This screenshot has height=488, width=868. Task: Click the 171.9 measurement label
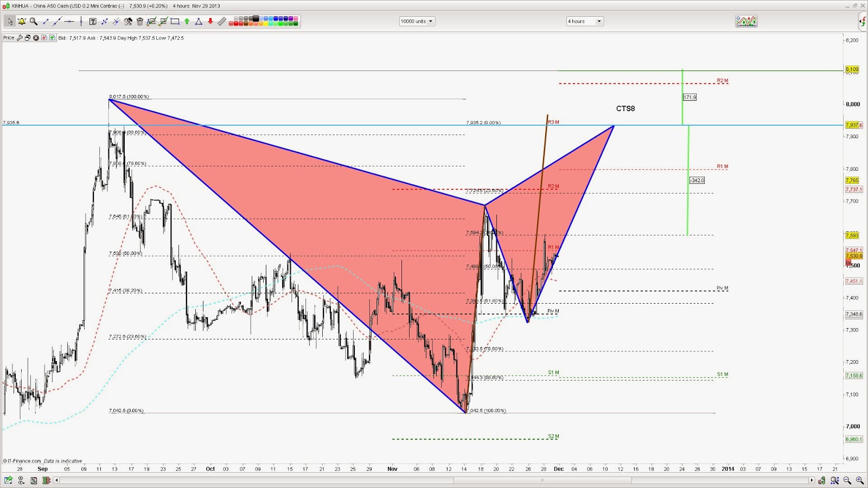pos(690,97)
